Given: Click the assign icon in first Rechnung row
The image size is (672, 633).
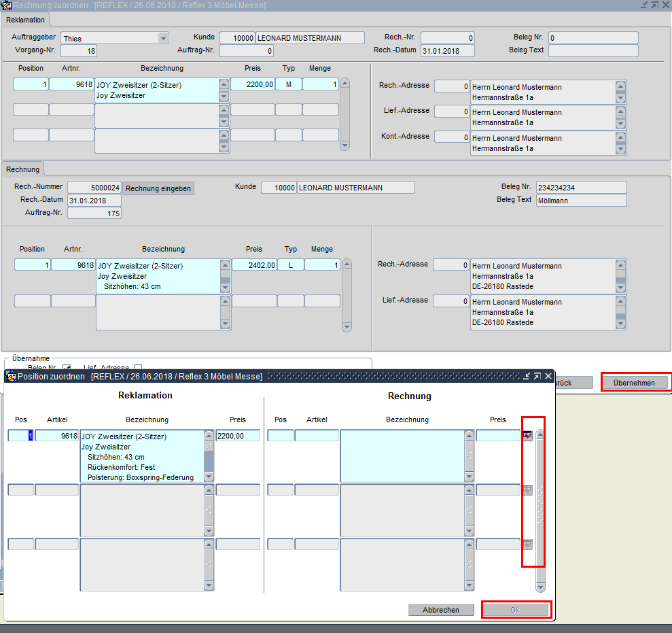Looking at the screenshot, I should coord(527,436).
